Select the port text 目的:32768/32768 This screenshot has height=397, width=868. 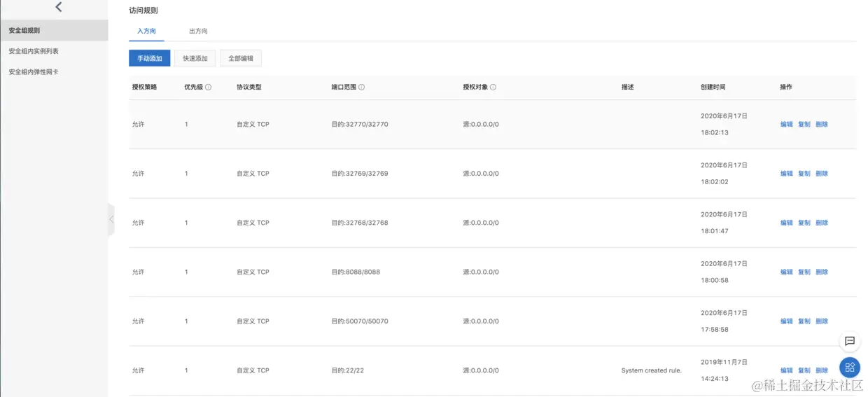click(360, 223)
